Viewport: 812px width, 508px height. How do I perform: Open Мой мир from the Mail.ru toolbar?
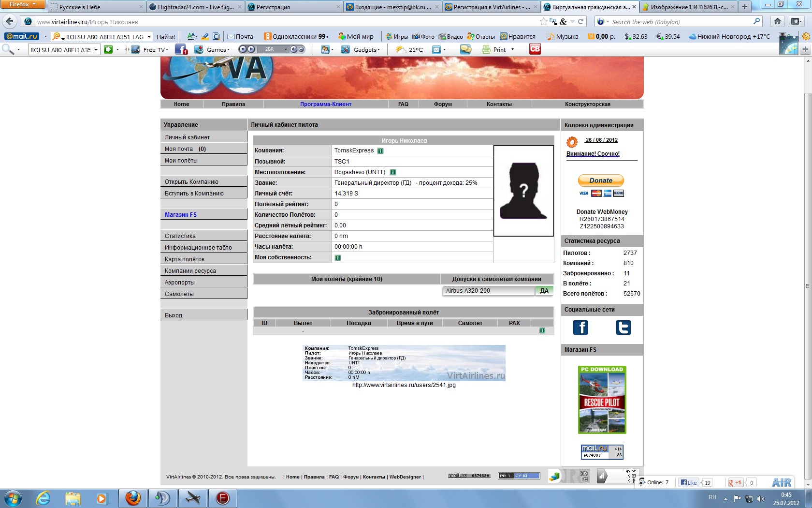tap(356, 36)
